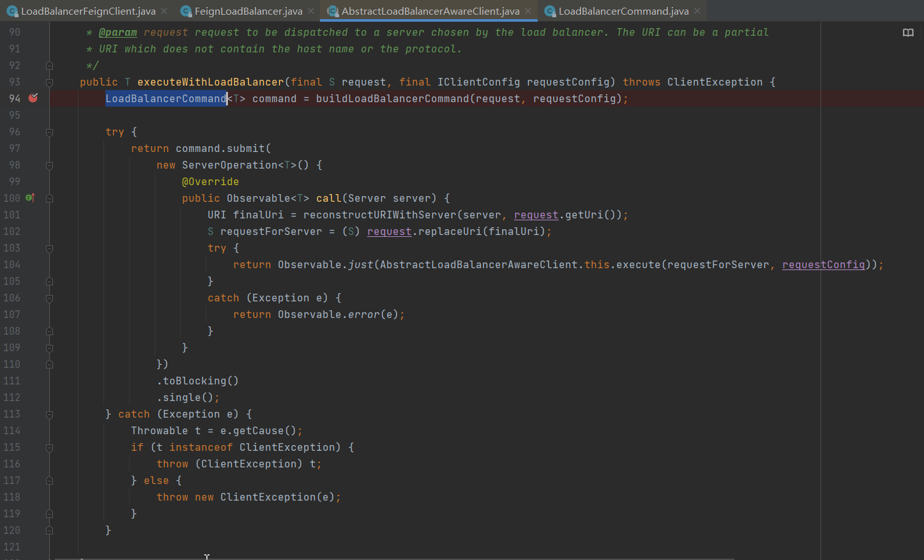Toggle Reader Mode book icon
The image size is (924, 560).
tap(908, 33)
